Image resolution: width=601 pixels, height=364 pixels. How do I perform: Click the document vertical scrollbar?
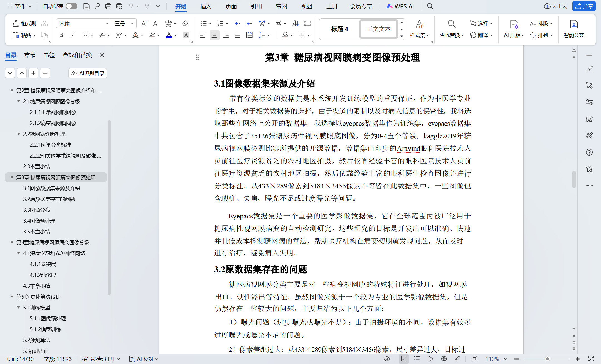(x=574, y=179)
